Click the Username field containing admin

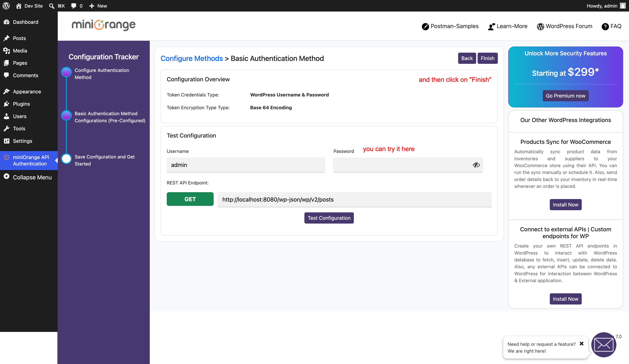coord(246,165)
